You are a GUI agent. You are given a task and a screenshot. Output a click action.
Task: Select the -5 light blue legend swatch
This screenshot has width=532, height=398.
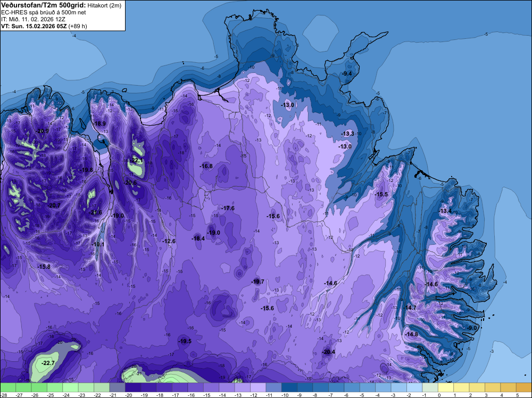[x=368, y=387]
